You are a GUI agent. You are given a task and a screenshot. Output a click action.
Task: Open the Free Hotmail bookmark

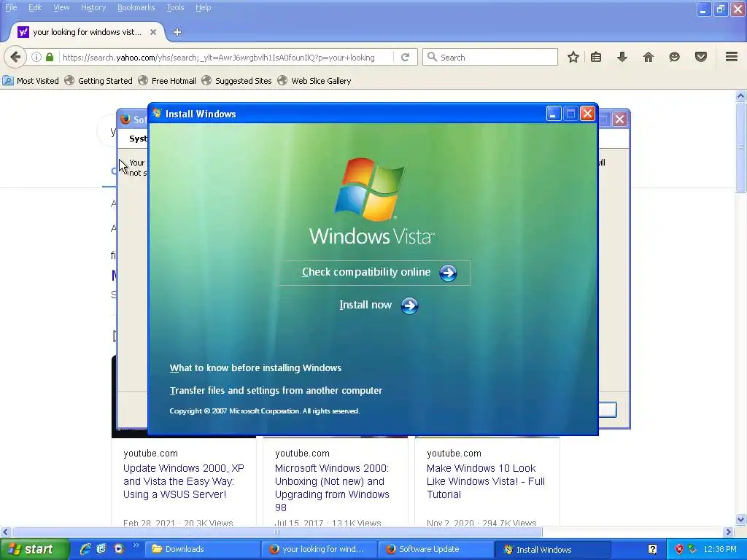pyautogui.click(x=167, y=81)
